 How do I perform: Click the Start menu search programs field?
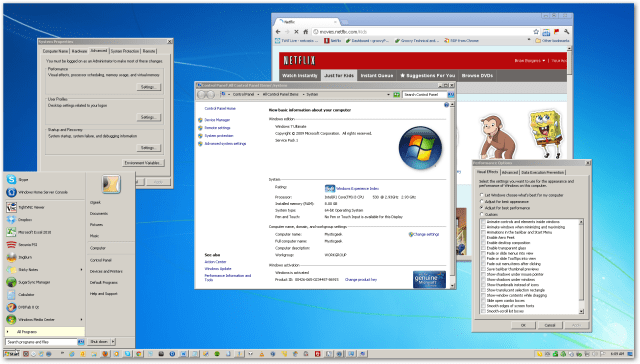pyautogui.click(x=41, y=342)
